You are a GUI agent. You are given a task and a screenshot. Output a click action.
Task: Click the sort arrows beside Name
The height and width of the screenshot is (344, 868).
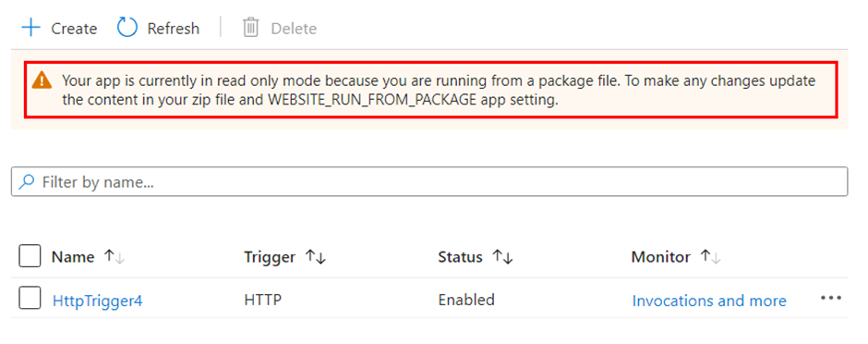[115, 256]
